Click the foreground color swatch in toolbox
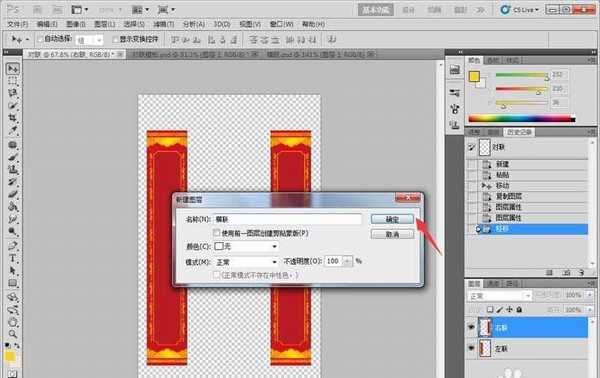The width and height of the screenshot is (600, 378). click(x=10, y=357)
